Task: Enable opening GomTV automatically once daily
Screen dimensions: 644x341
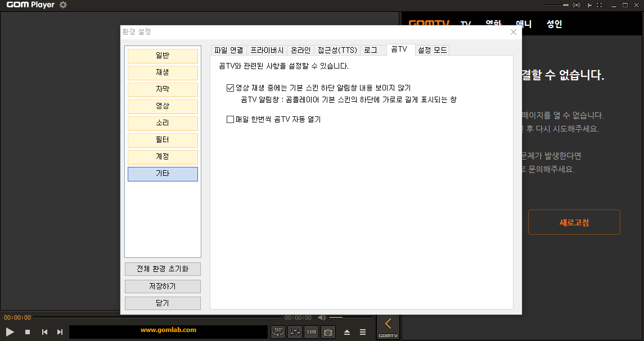Action: [x=230, y=119]
